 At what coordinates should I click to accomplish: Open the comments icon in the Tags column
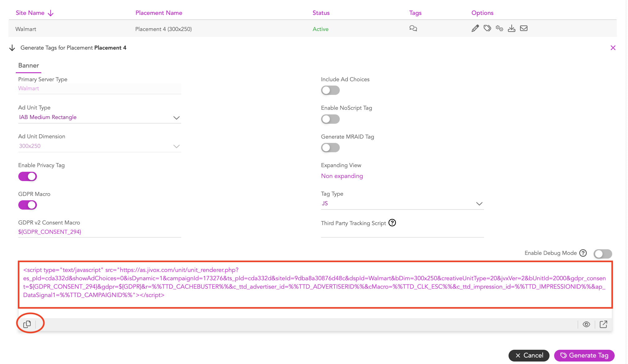[413, 29]
